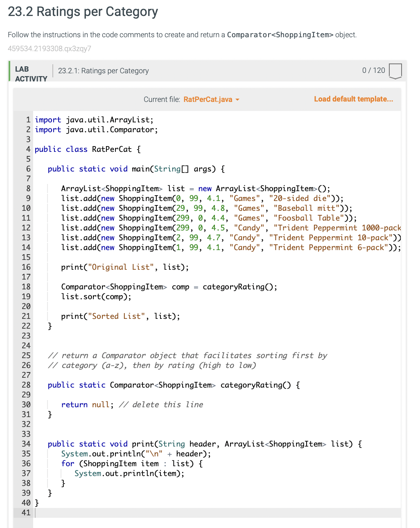The width and height of the screenshot is (420, 528).
Task: Click the System.out.println(item) line
Action: click(129, 473)
